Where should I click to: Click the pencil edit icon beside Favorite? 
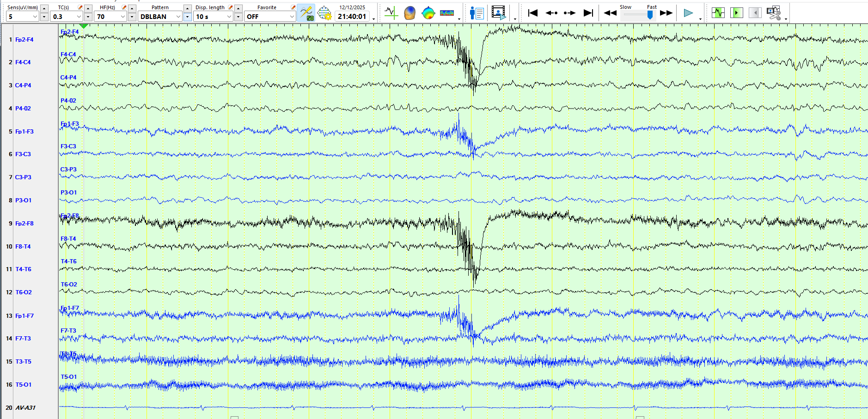pyautogui.click(x=293, y=7)
